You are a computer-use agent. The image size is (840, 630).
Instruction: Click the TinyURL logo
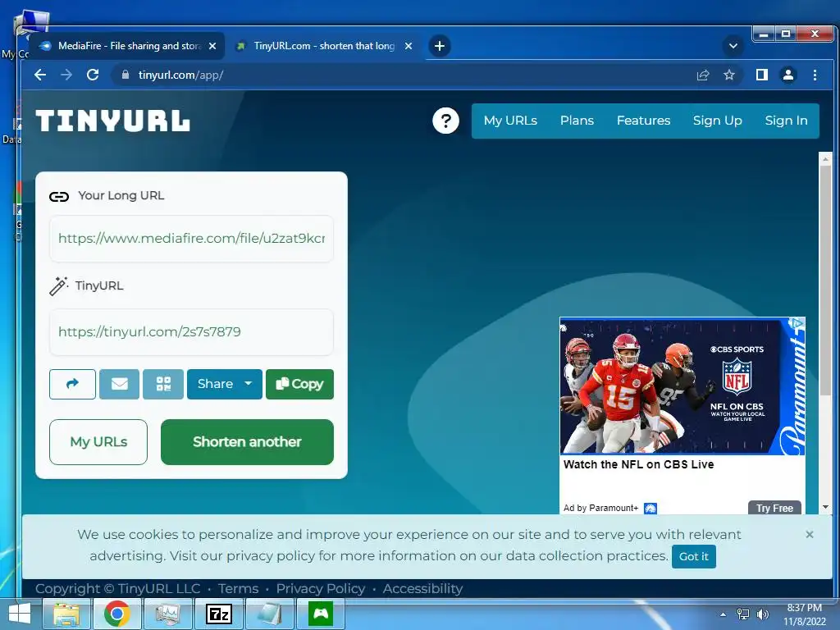(113, 121)
